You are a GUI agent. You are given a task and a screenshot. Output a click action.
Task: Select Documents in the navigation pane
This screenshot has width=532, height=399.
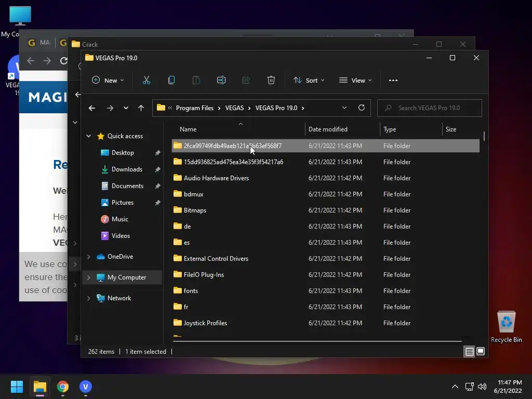point(127,186)
